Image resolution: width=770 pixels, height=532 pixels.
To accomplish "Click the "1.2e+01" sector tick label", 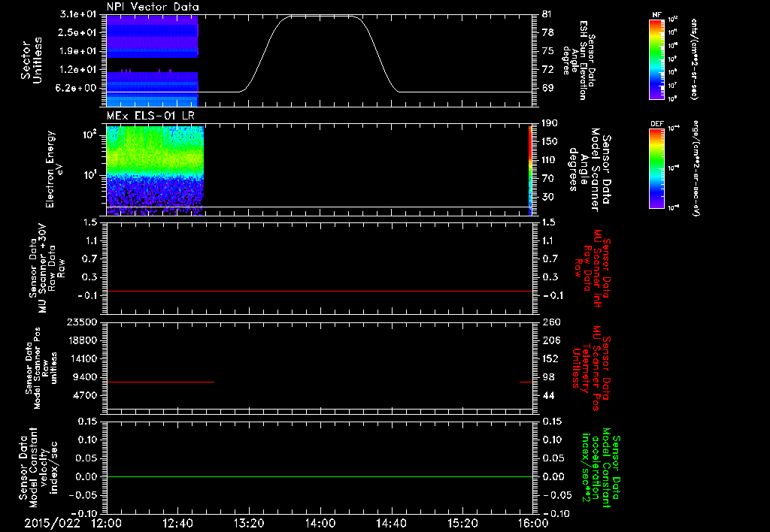I will coord(78,70).
